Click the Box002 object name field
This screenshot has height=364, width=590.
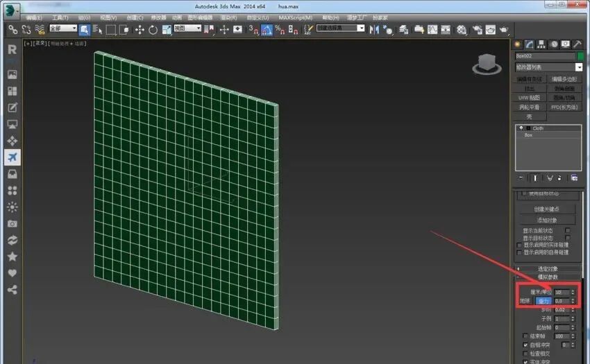(545, 56)
